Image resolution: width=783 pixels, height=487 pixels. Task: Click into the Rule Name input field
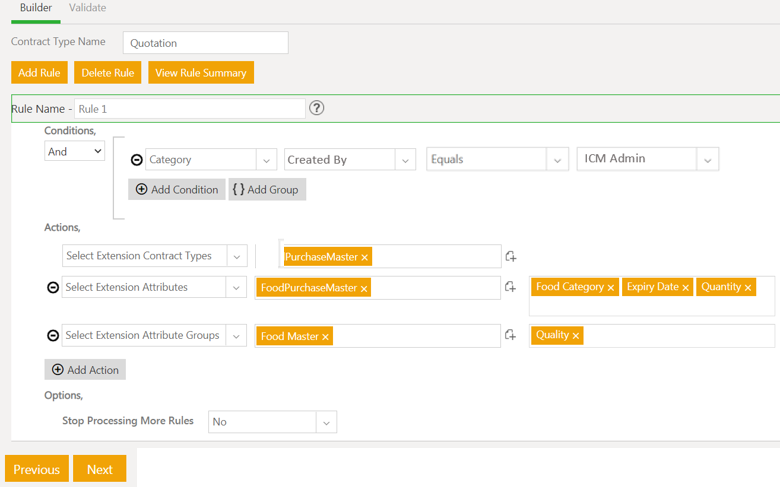point(189,109)
